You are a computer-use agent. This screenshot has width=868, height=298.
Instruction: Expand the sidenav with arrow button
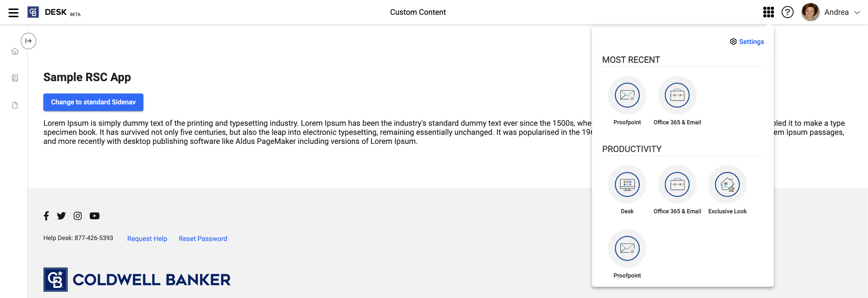point(28,41)
